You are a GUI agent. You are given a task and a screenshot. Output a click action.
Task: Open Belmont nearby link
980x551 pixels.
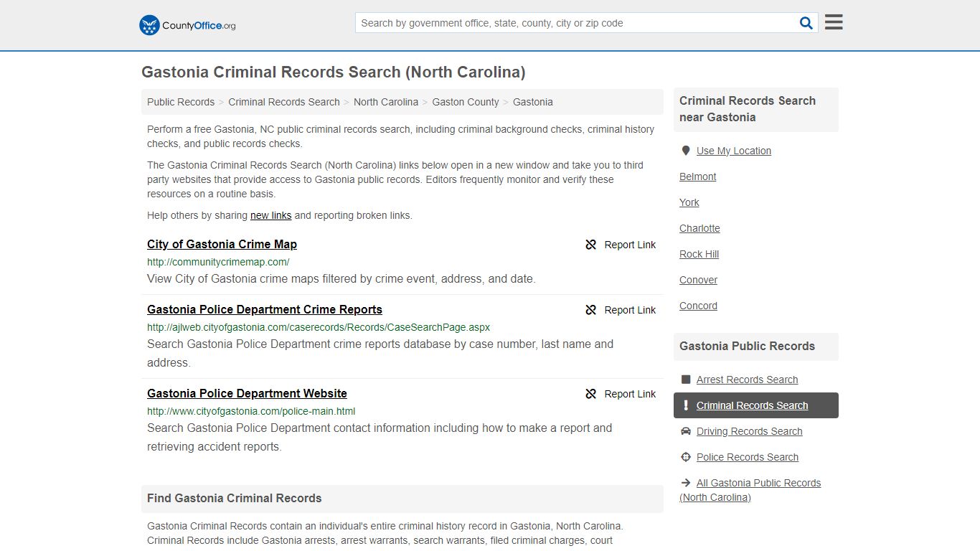(698, 176)
